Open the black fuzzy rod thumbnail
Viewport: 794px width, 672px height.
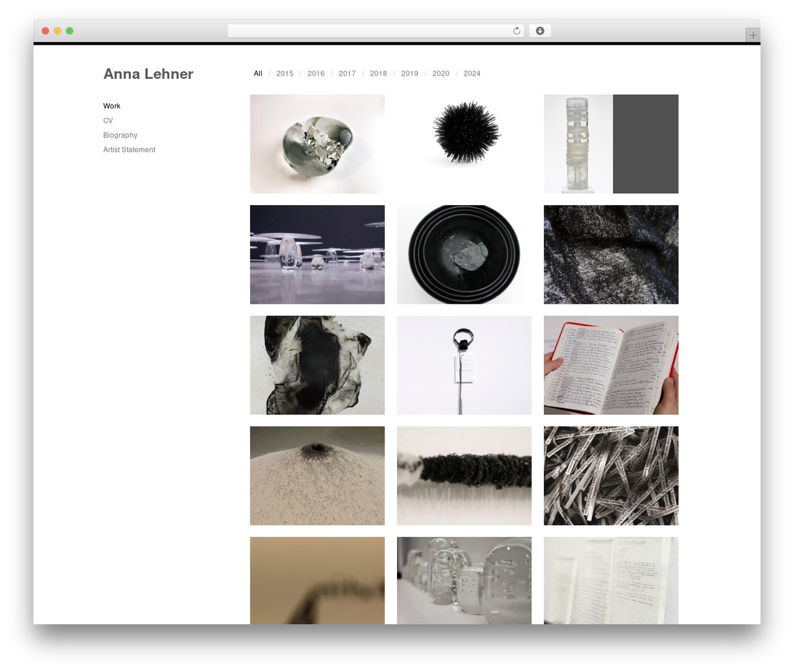(x=464, y=476)
